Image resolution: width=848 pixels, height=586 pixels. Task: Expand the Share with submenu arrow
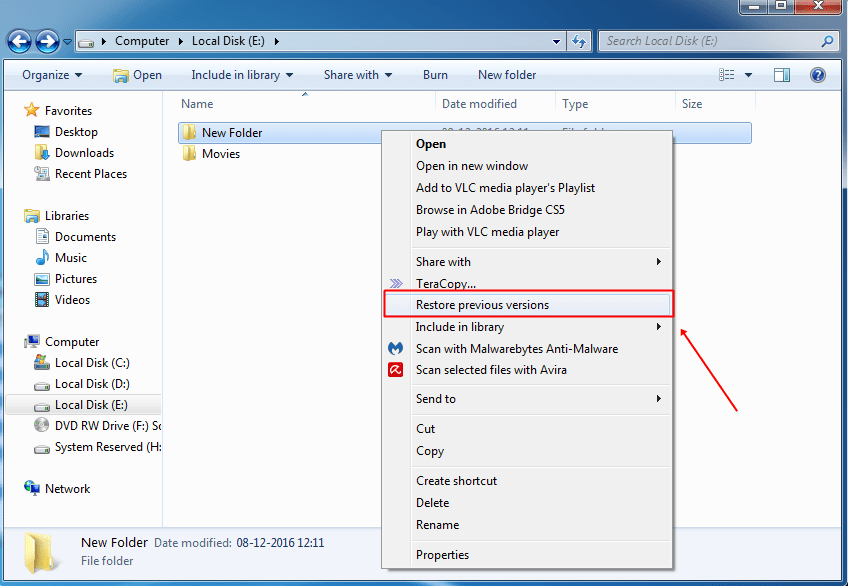660,262
